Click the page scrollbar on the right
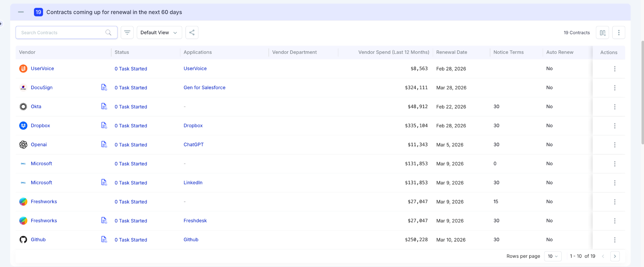Screen dimensions: 644x267 coord(642,92)
